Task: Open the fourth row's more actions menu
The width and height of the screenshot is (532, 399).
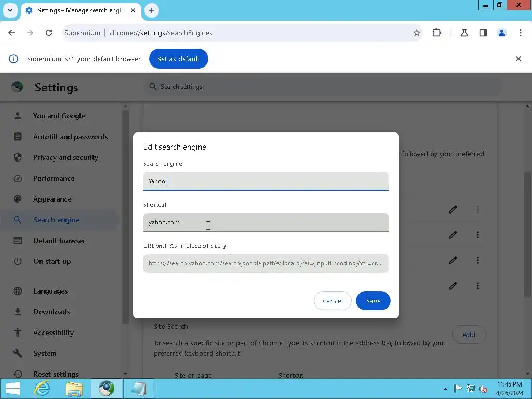Action: [478, 286]
